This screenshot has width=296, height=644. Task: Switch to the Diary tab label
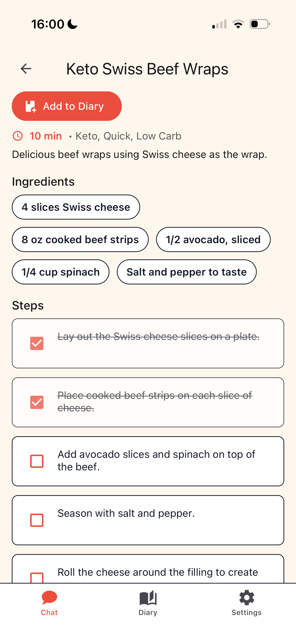(x=148, y=613)
